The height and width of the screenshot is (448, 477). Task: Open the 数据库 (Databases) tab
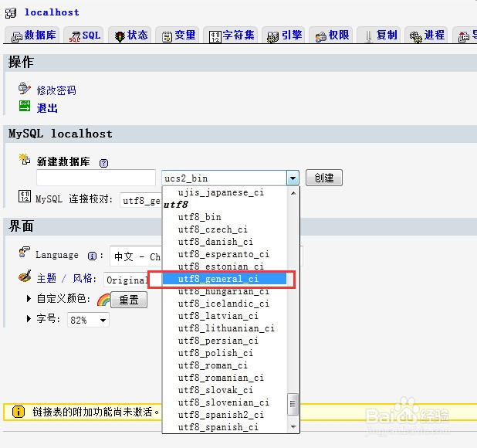pyautogui.click(x=32, y=36)
